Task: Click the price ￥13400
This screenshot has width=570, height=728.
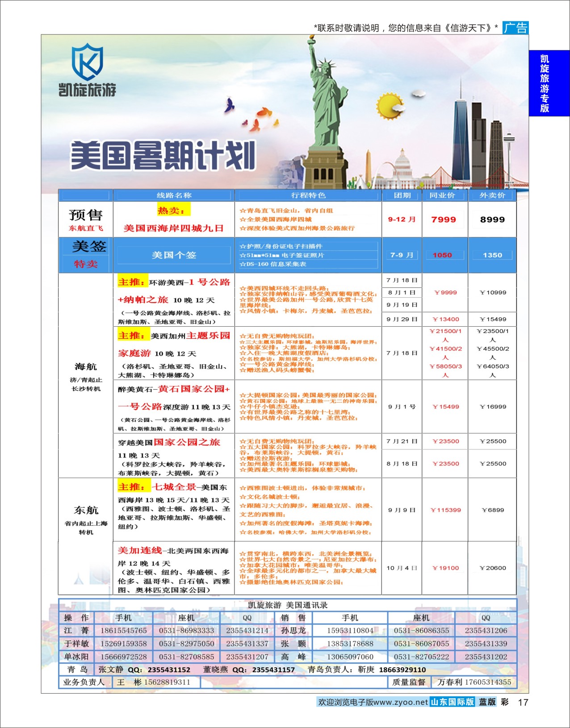Action: click(x=445, y=319)
